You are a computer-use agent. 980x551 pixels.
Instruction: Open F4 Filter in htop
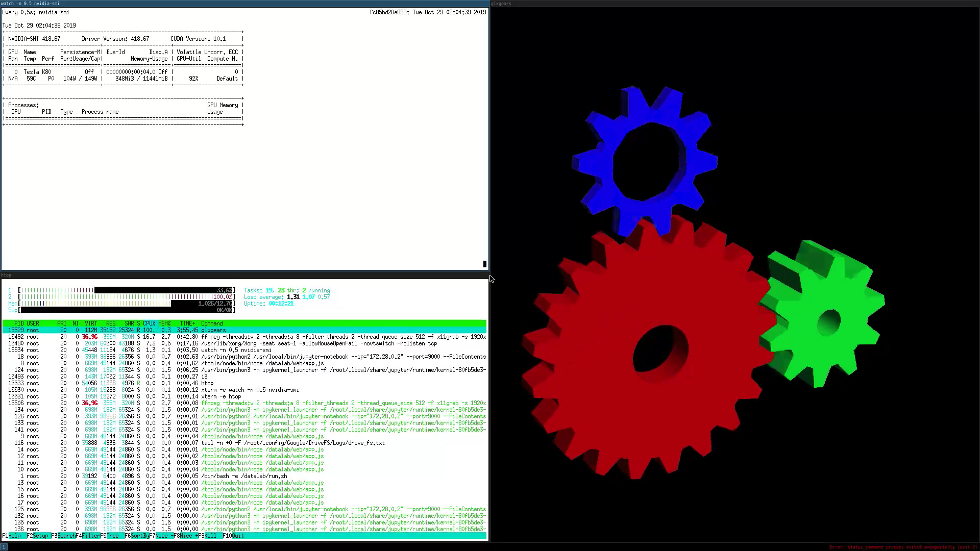click(x=91, y=536)
